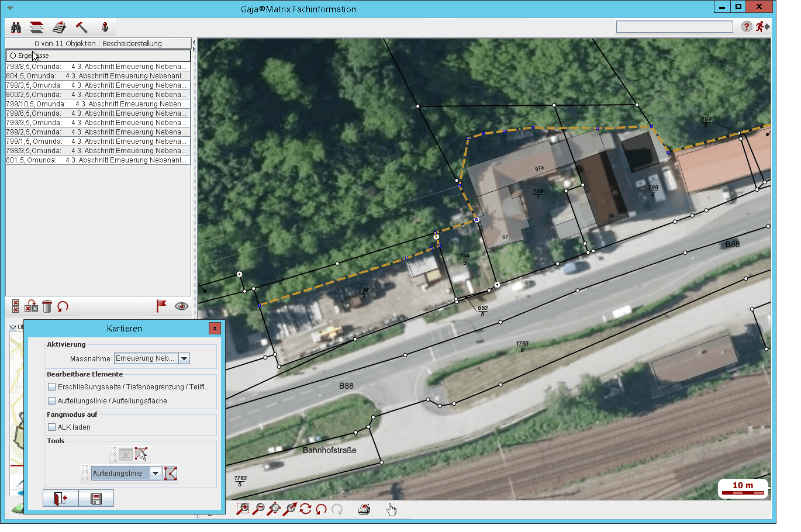Click the printer icon to print map
This screenshot has height=532, width=801.
(x=364, y=509)
